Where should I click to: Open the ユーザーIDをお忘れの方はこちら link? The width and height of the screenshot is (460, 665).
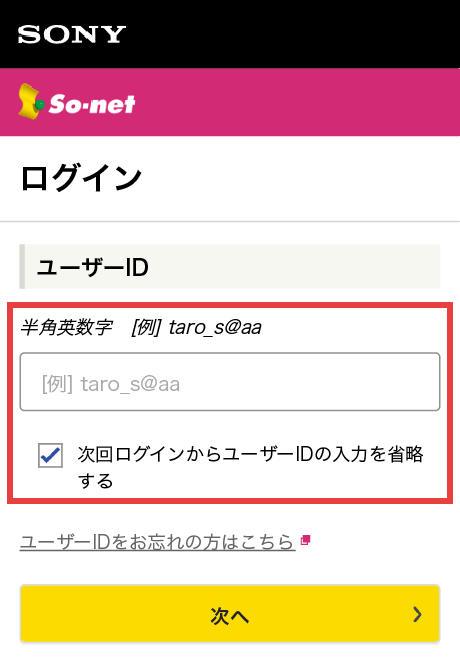click(x=157, y=542)
